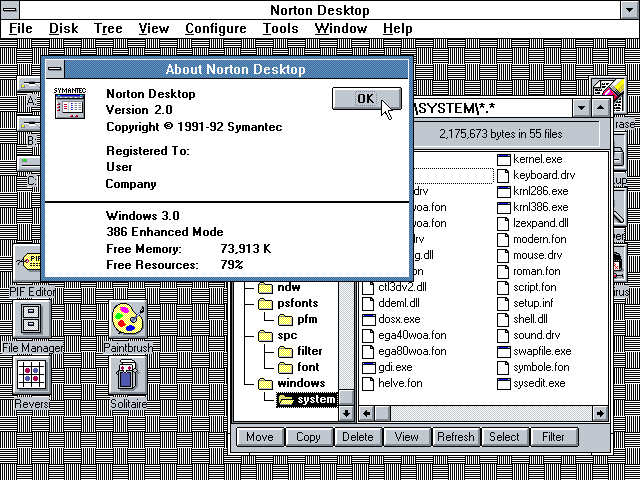Select the file name shell.dll
This screenshot has width=640, height=480.
click(530, 319)
